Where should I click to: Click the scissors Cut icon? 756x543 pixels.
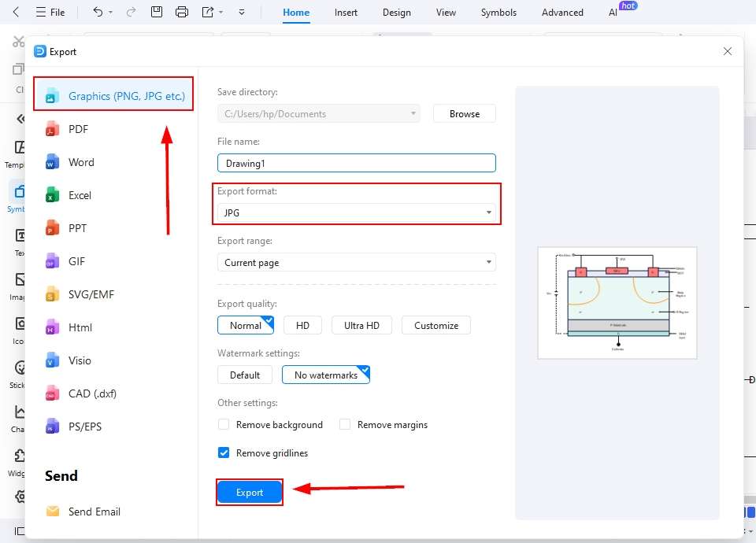pos(18,42)
